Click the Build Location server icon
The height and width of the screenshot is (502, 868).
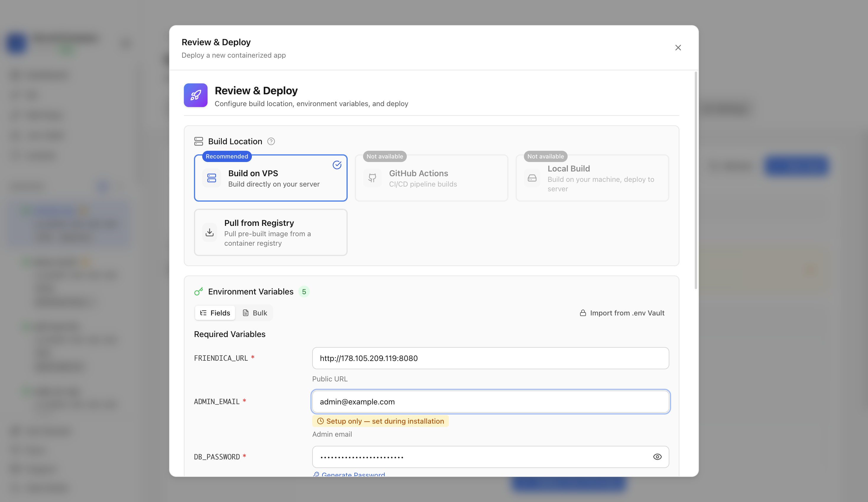198,141
